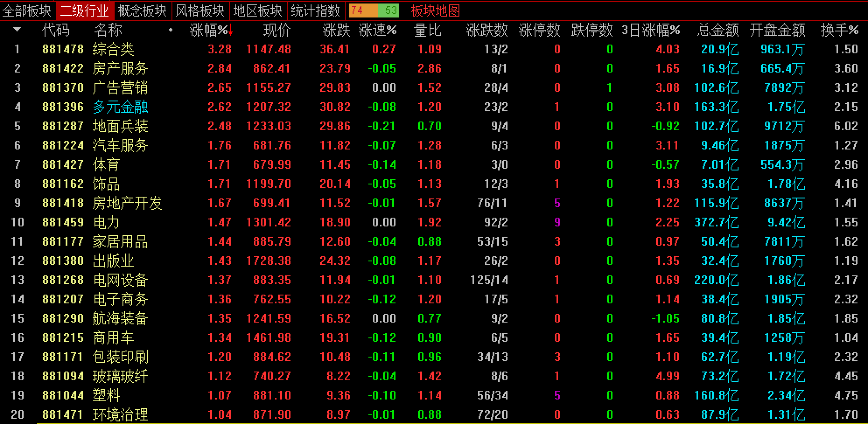This screenshot has height=424, width=868.
Task: Select the 统计指数 tab
Action: [x=316, y=10]
